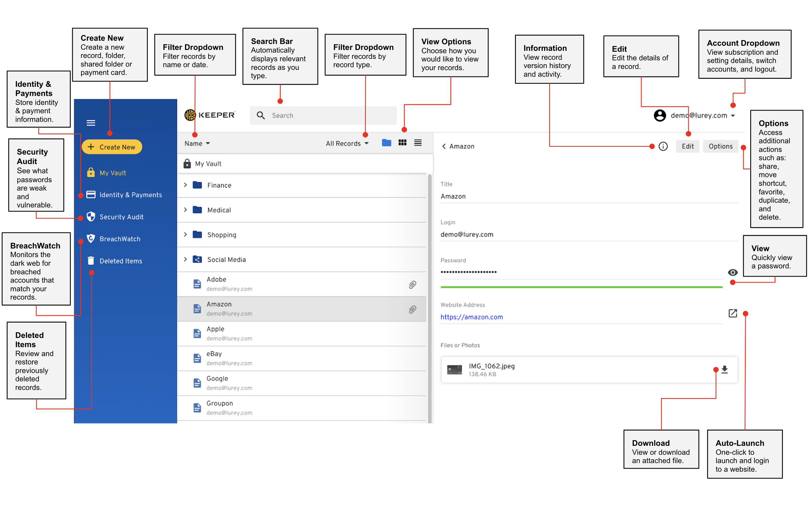Select the Finance folder icon

click(x=197, y=185)
